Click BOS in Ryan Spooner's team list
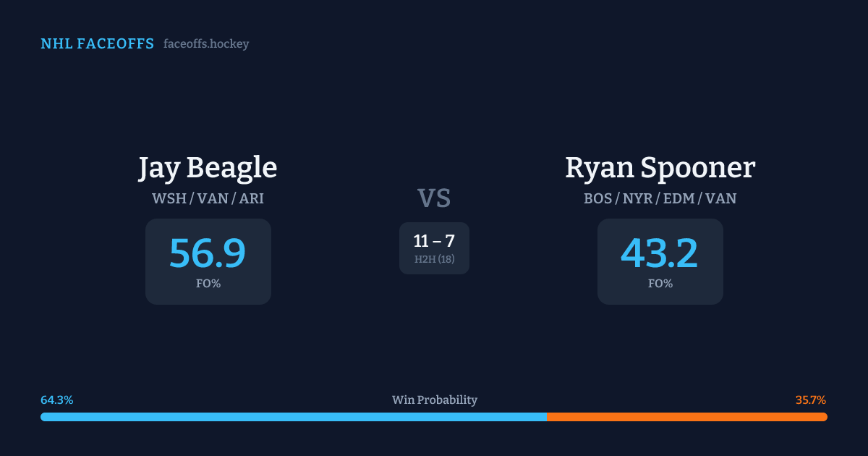 pos(598,198)
